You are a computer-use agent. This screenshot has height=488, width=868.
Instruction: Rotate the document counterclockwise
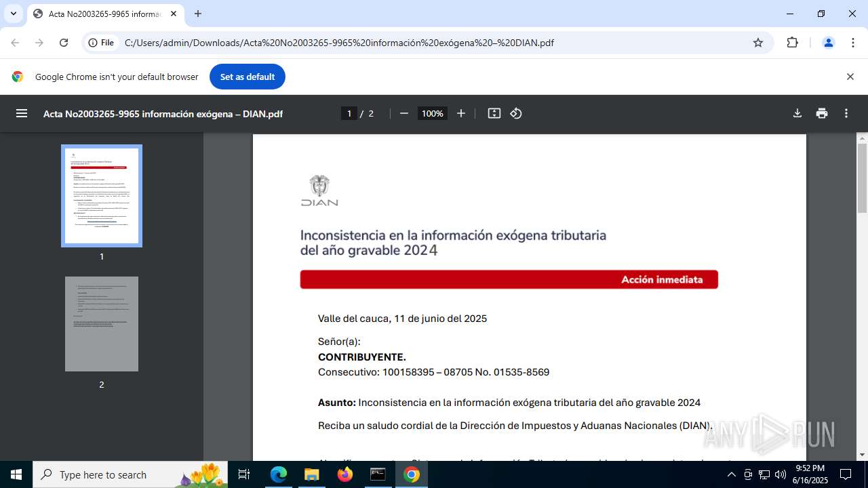pyautogui.click(x=516, y=113)
